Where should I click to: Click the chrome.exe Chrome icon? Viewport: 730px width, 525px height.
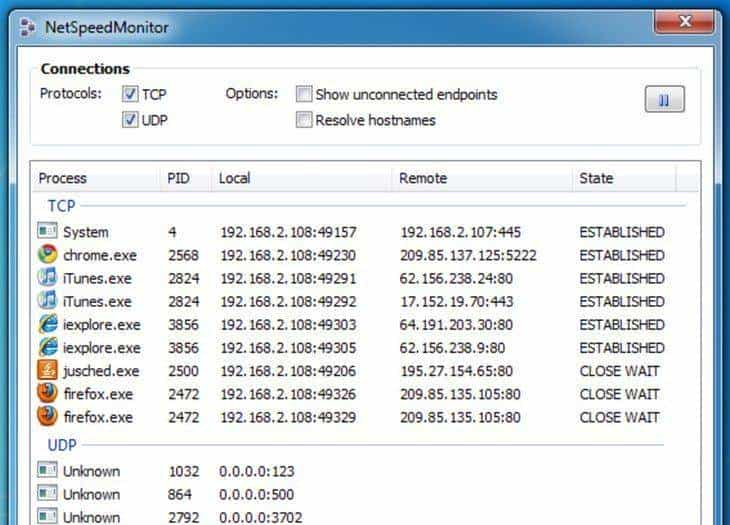point(47,254)
